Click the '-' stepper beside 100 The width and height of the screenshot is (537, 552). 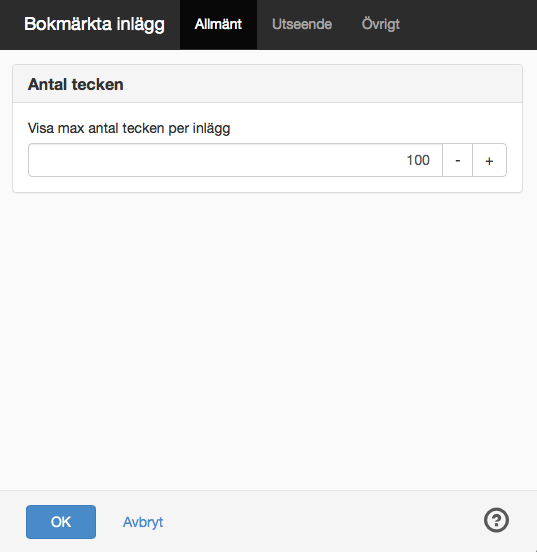tap(457, 160)
